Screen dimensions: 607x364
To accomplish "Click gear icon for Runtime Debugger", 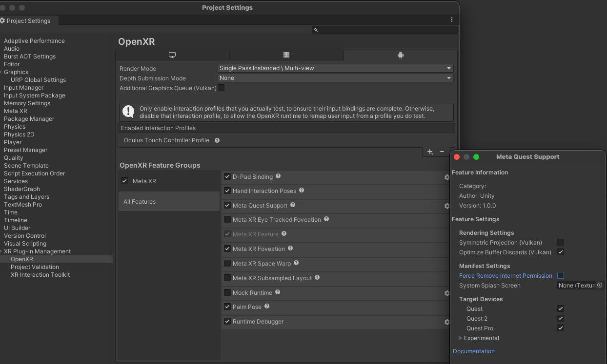I will pos(446,322).
